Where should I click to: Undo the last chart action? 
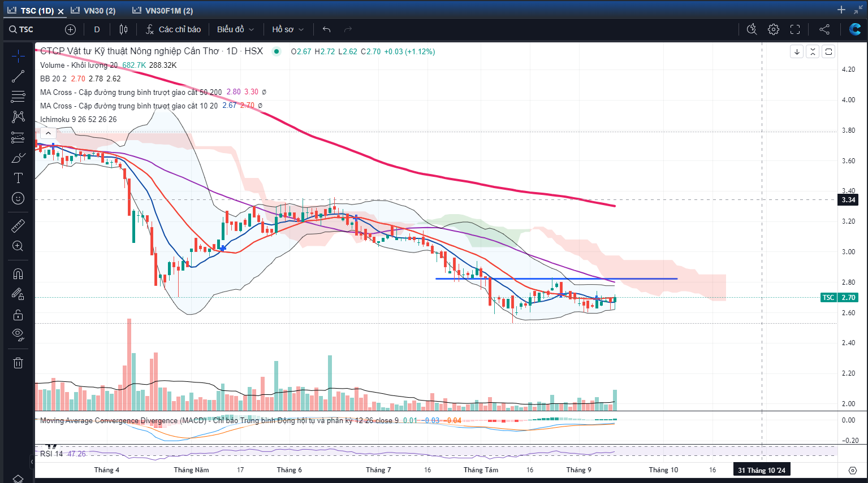(x=326, y=29)
